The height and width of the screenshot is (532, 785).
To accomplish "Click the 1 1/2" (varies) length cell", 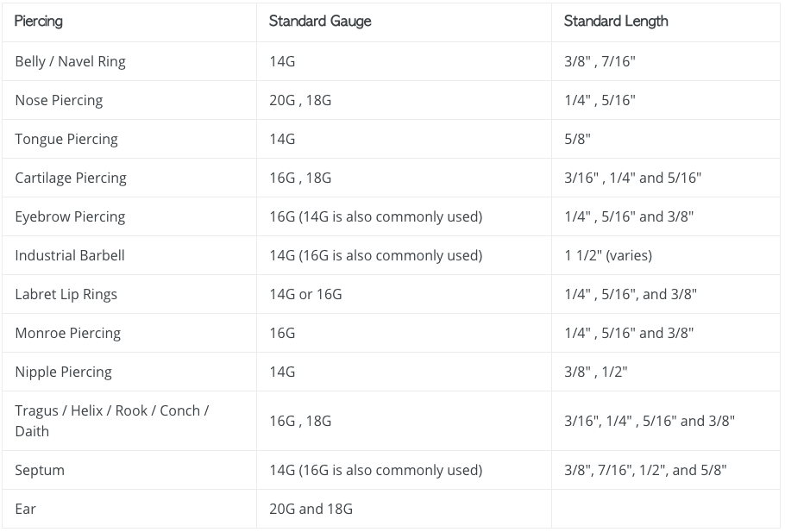I will tap(665, 255).
